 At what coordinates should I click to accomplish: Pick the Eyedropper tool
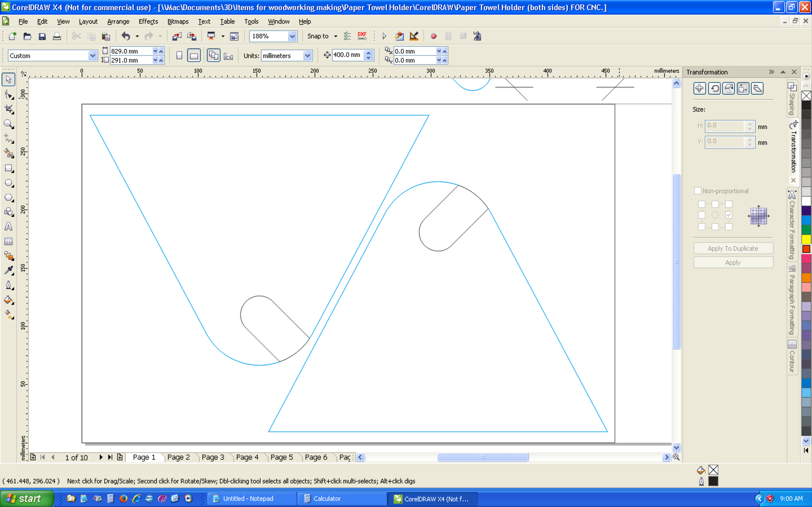8,270
